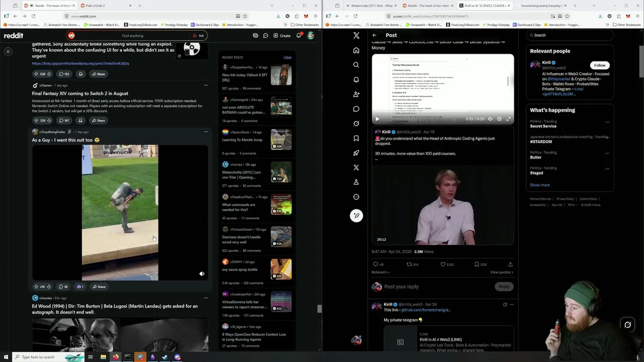Reload the Reddit page in Firefox
644x362 pixels.
tap(33, 16)
